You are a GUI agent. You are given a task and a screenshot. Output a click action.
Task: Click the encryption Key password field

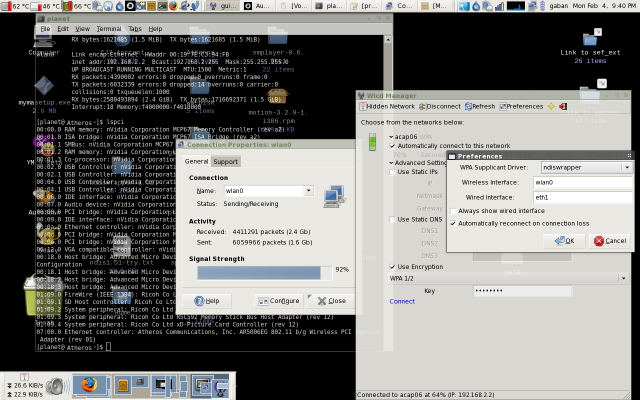tap(522, 291)
